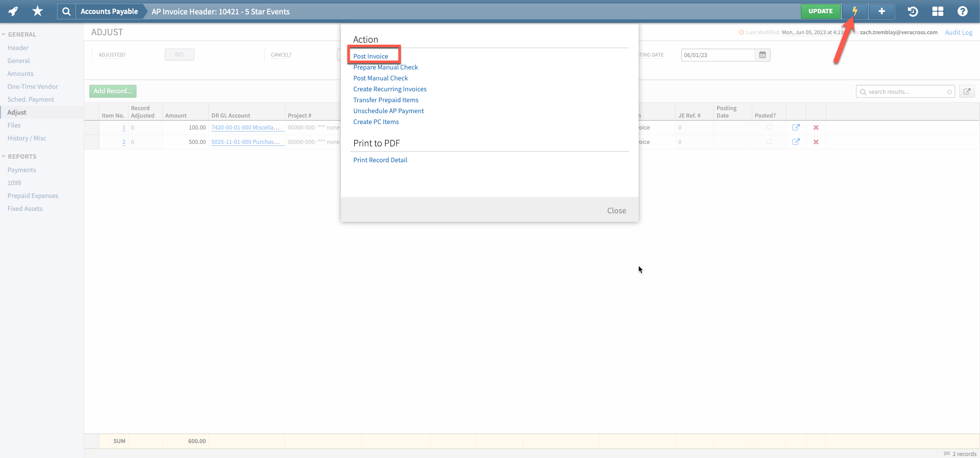Check the Posted? checkbox on the second row

(770, 141)
